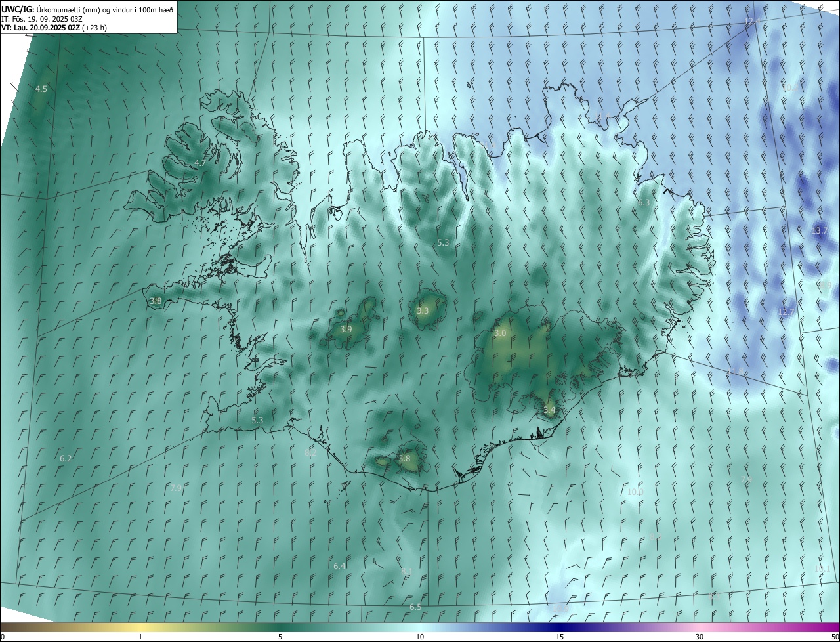Click the 6.5 value near the bottom map edge
840x642 pixels.
coord(415,607)
